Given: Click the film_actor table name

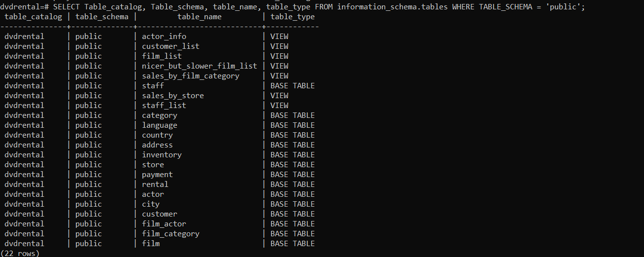Looking at the screenshot, I should (x=164, y=224).
